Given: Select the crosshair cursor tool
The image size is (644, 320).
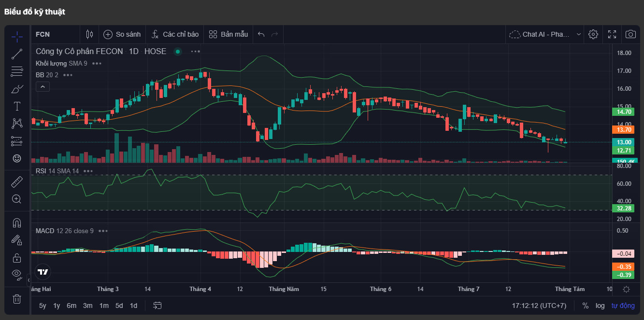Looking at the screenshot, I should click(x=17, y=36).
